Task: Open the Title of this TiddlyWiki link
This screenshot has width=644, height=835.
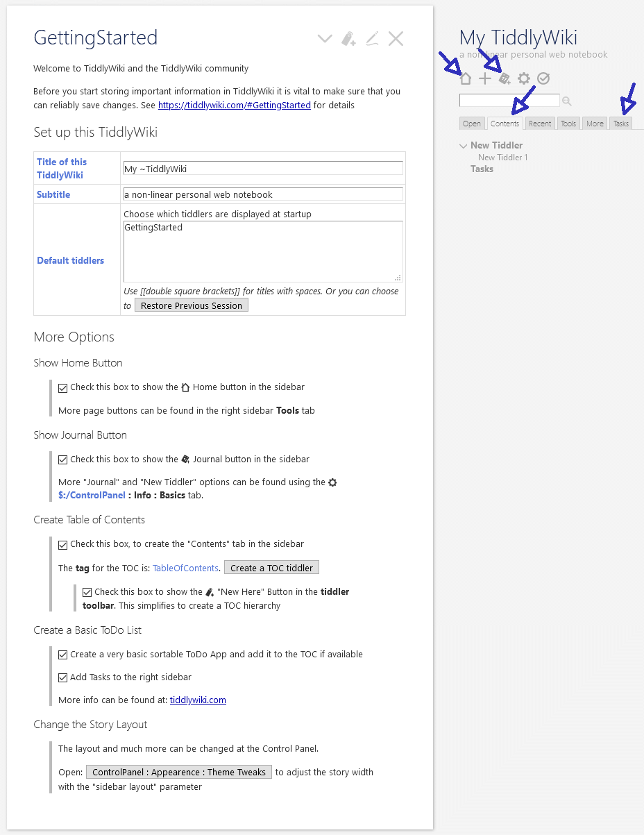Action: pos(62,168)
